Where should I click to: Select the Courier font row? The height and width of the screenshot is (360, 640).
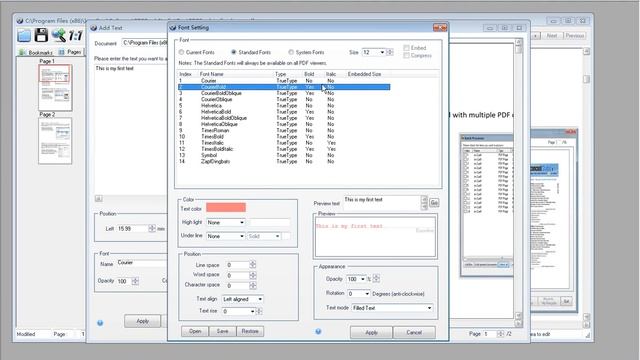click(x=284, y=81)
